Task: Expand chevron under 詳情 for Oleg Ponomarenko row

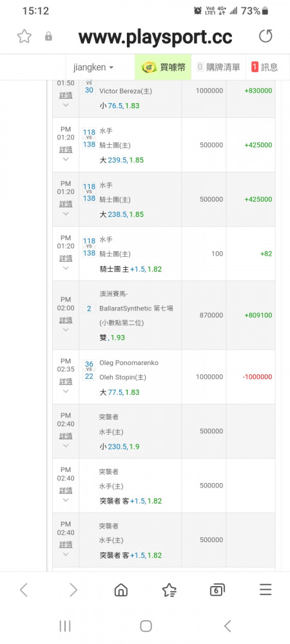Action: 66,392
